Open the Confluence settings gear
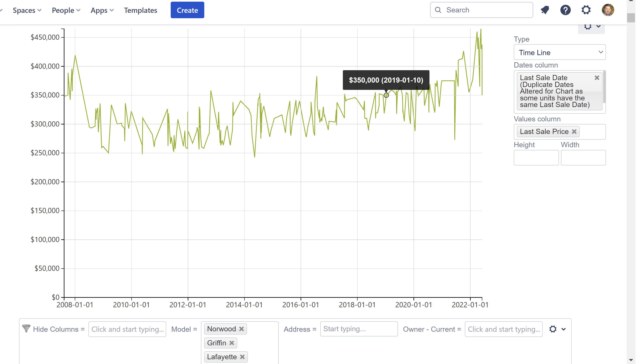This screenshot has width=636, height=364. (586, 10)
